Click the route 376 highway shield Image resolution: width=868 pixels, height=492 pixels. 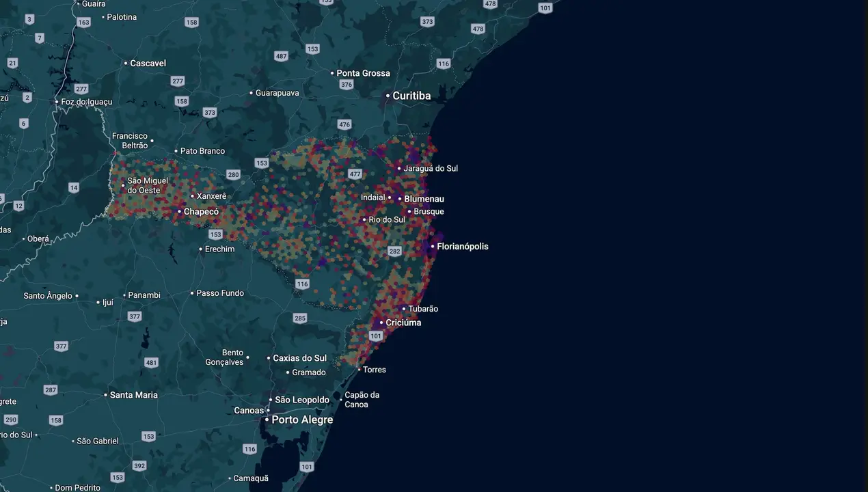point(347,85)
